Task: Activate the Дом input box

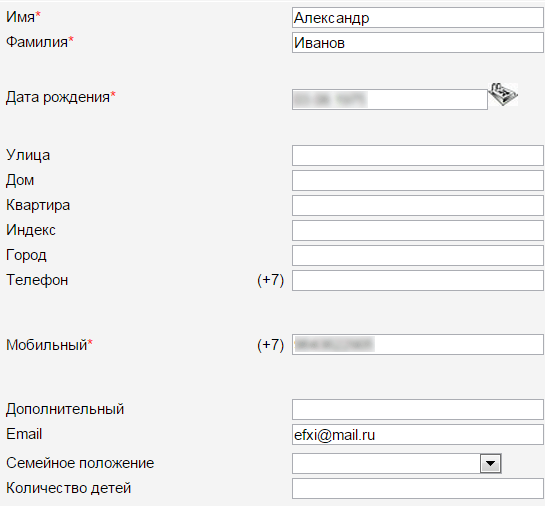Action: 418,180
